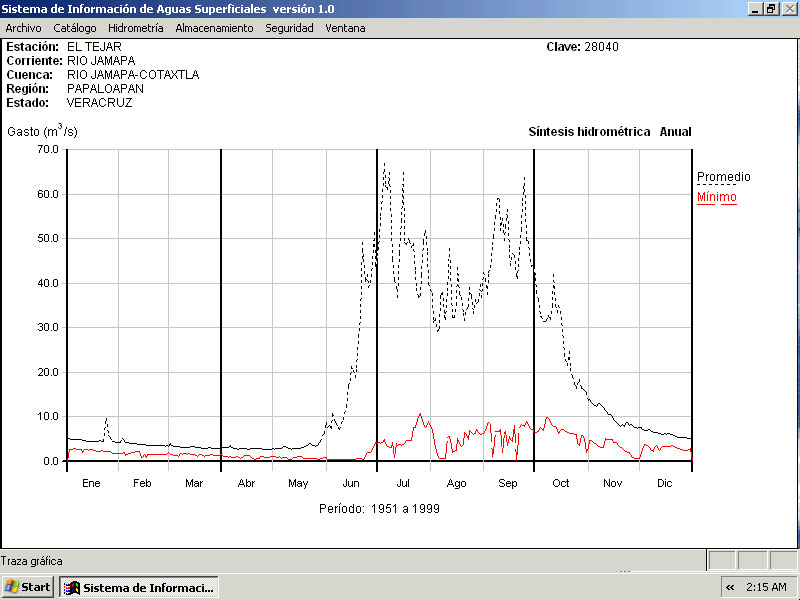Close the application window
This screenshot has width=800, height=600.
[789, 8]
